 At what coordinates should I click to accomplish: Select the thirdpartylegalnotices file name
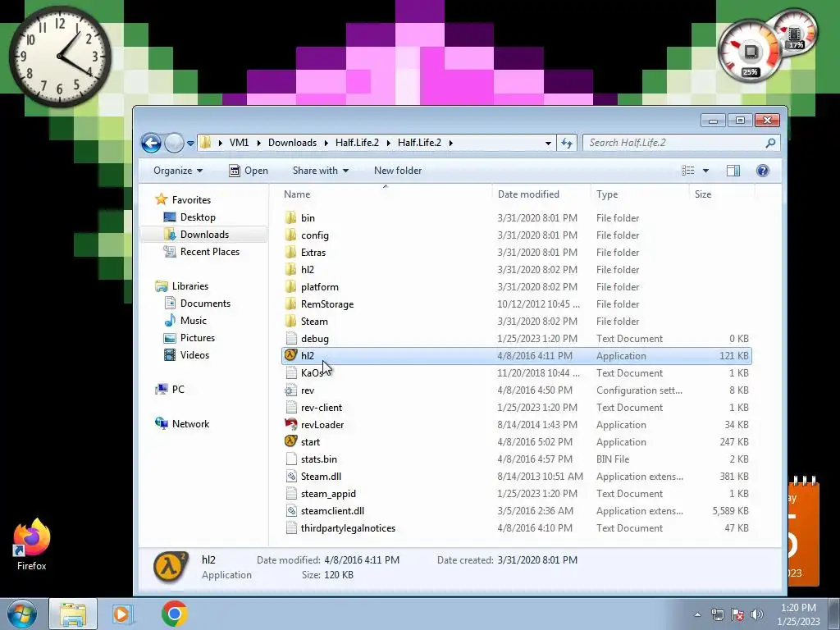(x=348, y=528)
